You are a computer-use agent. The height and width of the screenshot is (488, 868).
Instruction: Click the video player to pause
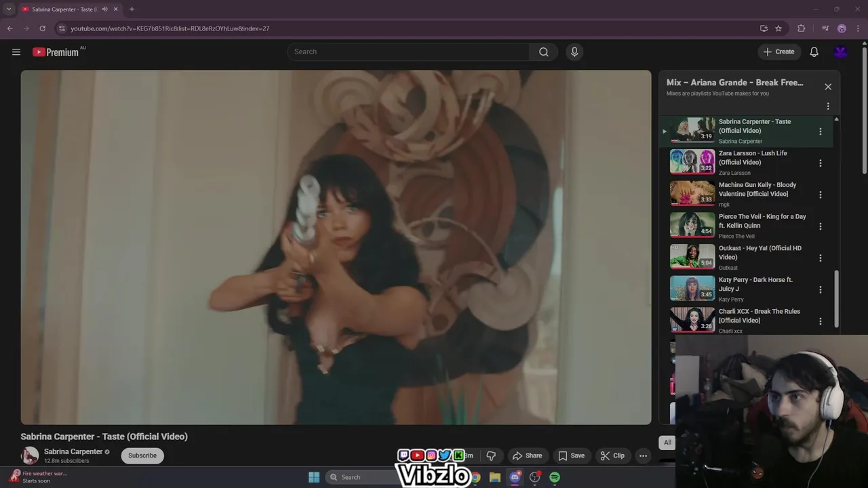pyautogui.click(x=336, y=247)
